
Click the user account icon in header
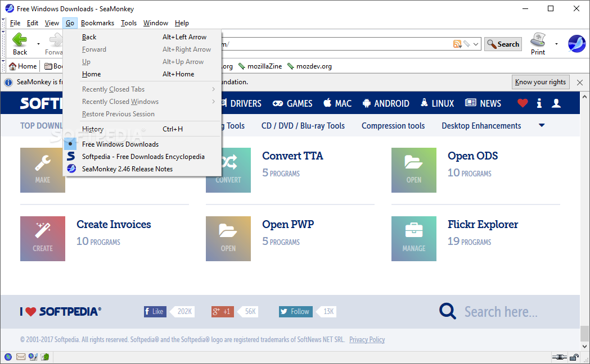coord(556,103)
